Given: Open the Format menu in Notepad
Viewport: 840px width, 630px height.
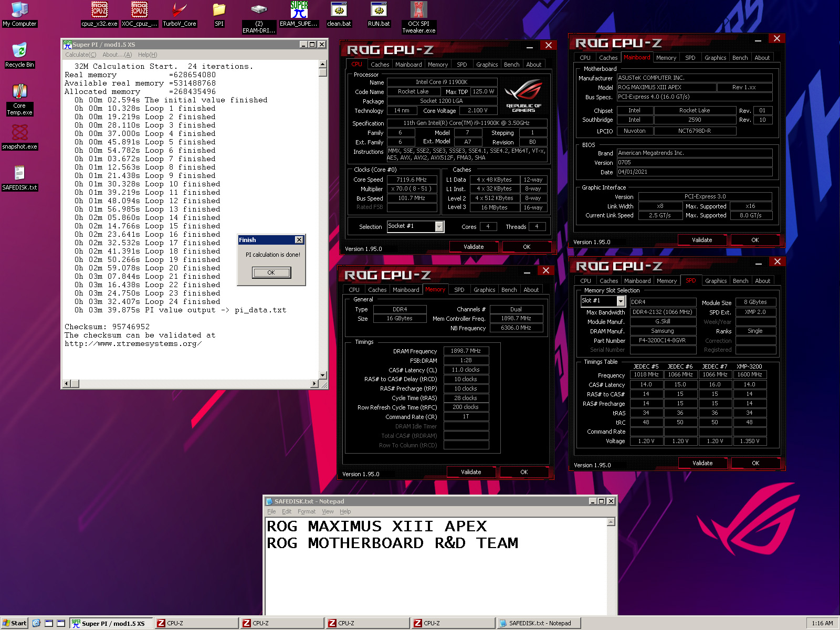Looking at the screenshot, I should pyautogui.click(x=307, y=511).
